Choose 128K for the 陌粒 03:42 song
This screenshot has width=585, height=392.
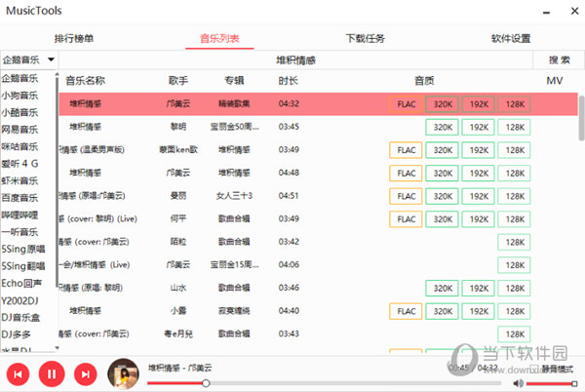point(514,243)
